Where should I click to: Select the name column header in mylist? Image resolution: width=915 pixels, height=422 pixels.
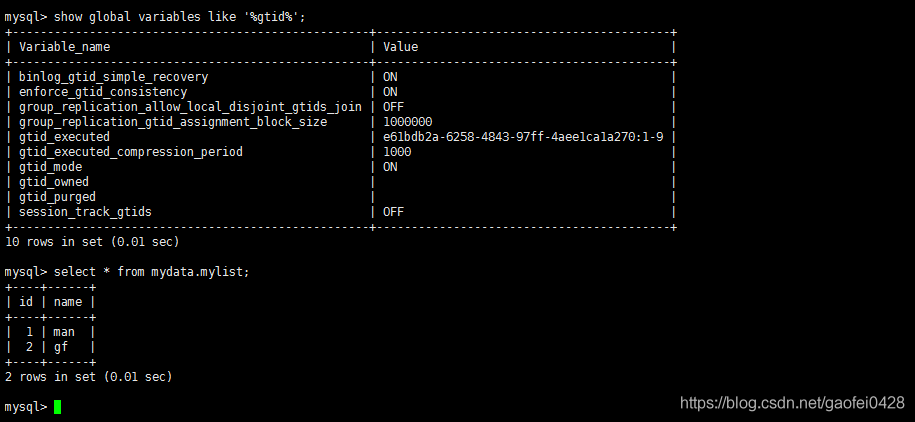(68, 302)
